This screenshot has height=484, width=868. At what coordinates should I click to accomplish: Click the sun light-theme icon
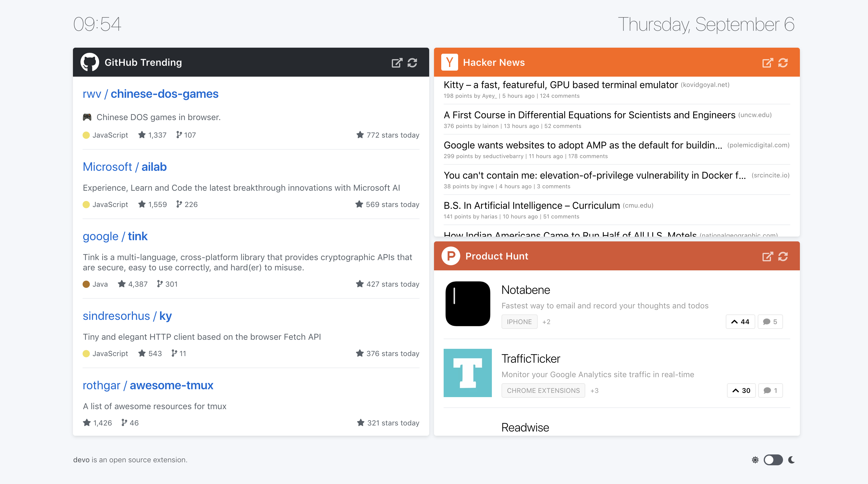pyautogui.click(x=755, y=460)
